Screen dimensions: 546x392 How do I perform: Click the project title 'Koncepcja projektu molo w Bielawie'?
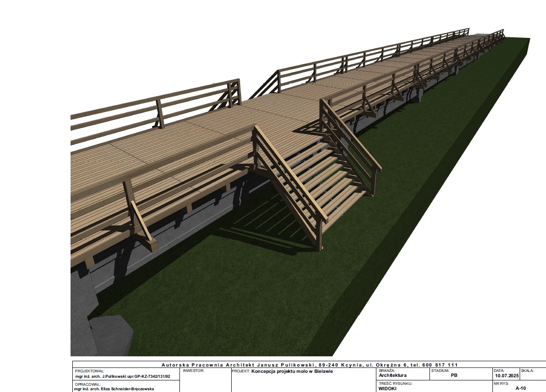pos(292,371)
